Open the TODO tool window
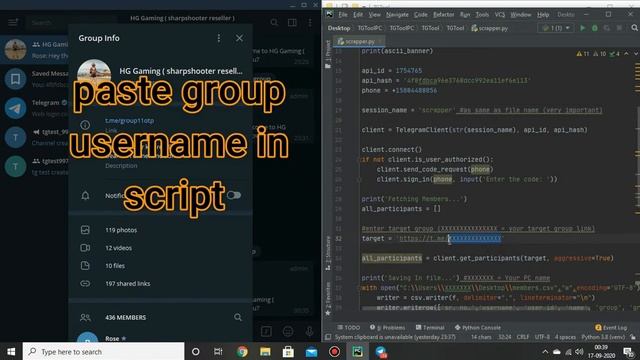 pyautogui.click(x=349, y=327)
